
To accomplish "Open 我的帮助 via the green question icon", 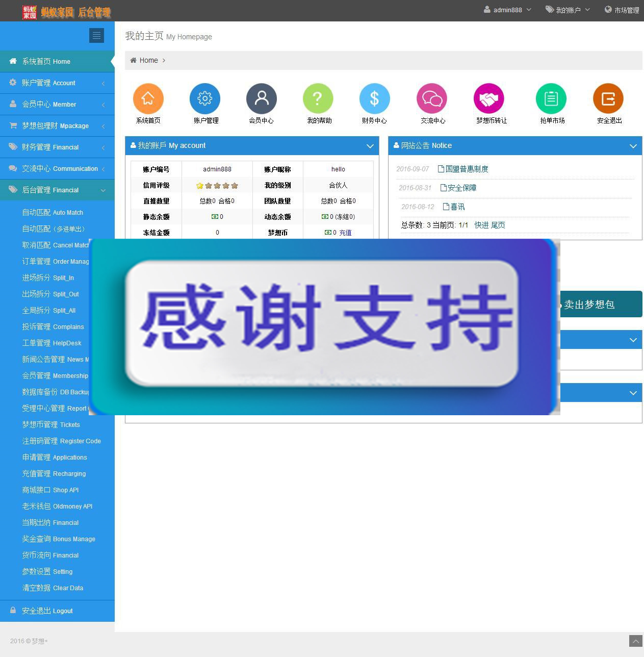I will pyautogui.click(x=318, y=98).
